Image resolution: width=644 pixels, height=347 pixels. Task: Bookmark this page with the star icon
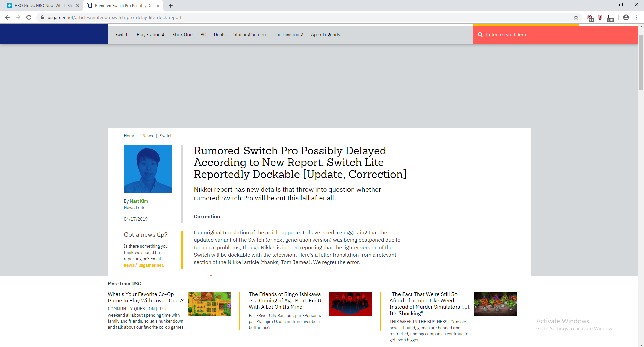pos(576,17)
